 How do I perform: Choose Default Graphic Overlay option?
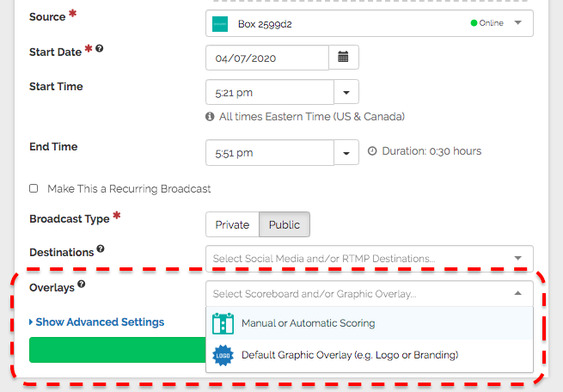point(349,355)
